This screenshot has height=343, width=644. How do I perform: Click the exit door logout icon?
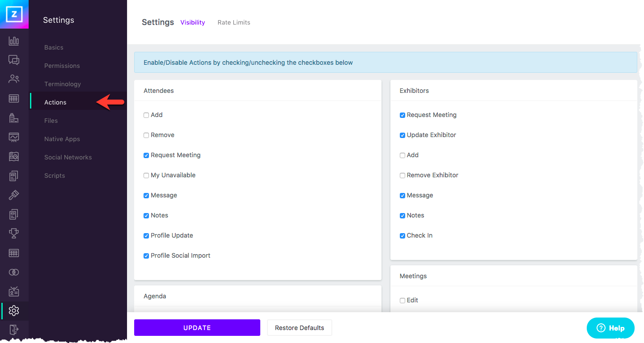pyautogui.click(x=14, y=330)
